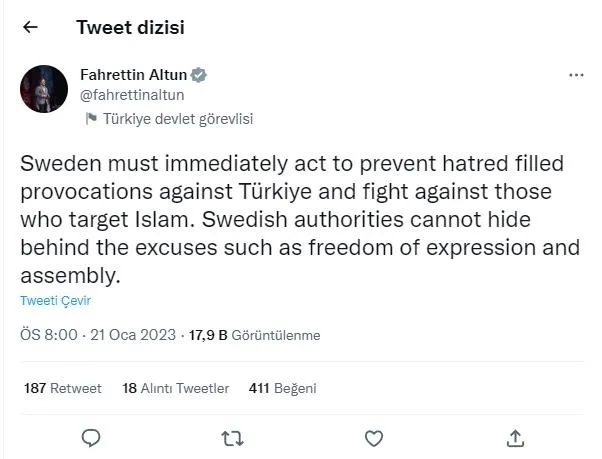Show the 187 Retweet list
Viewport: 602px width, 459px height.
click(x=62, y=388)
